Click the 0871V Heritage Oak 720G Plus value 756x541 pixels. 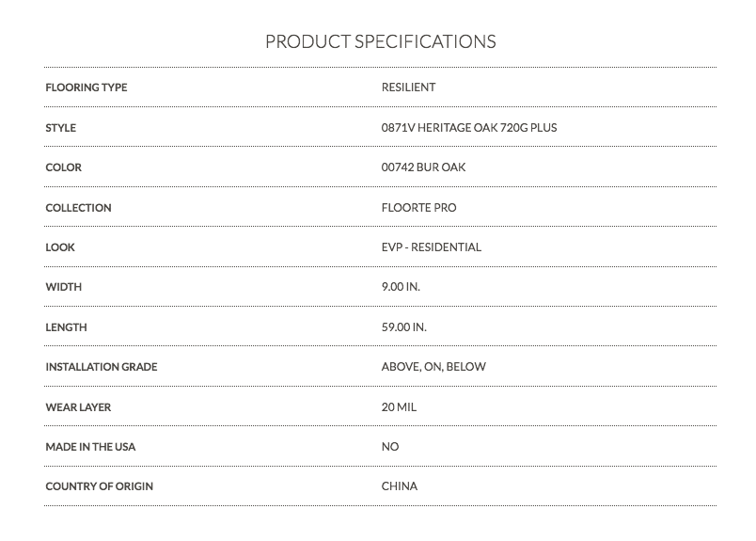click(469, 128)
